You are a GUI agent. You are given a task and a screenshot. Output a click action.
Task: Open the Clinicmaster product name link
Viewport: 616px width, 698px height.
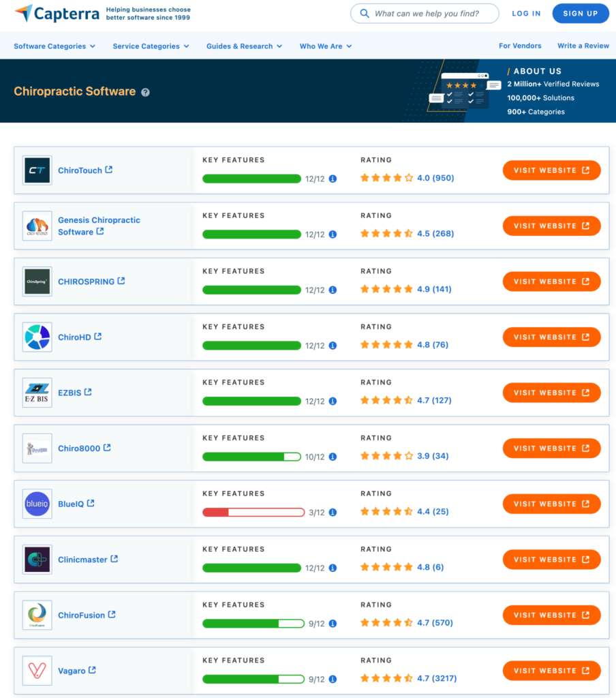[x=82, y=560]
